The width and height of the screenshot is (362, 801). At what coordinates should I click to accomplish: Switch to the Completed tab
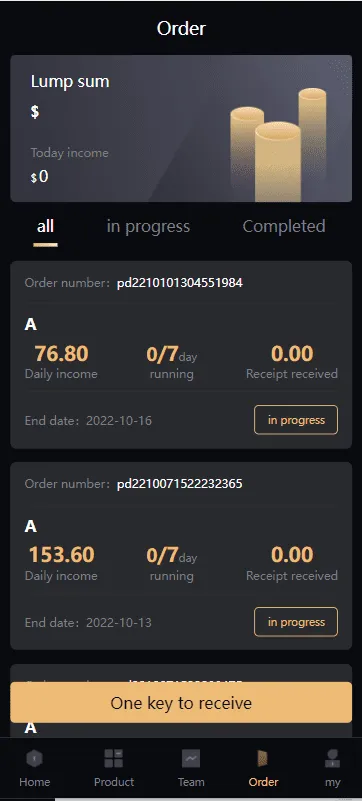pos(284,226)
